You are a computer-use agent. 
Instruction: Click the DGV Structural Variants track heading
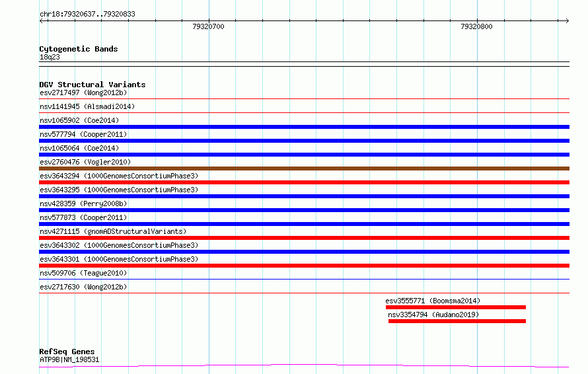92,85
